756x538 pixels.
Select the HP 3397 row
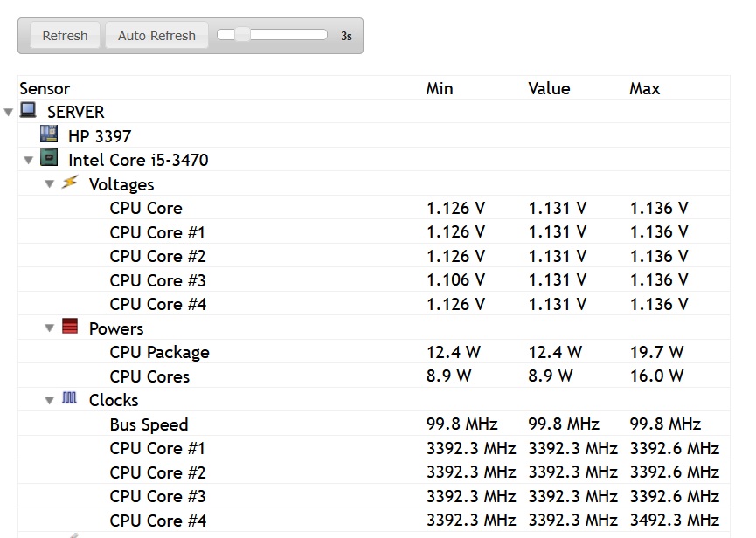374,135
